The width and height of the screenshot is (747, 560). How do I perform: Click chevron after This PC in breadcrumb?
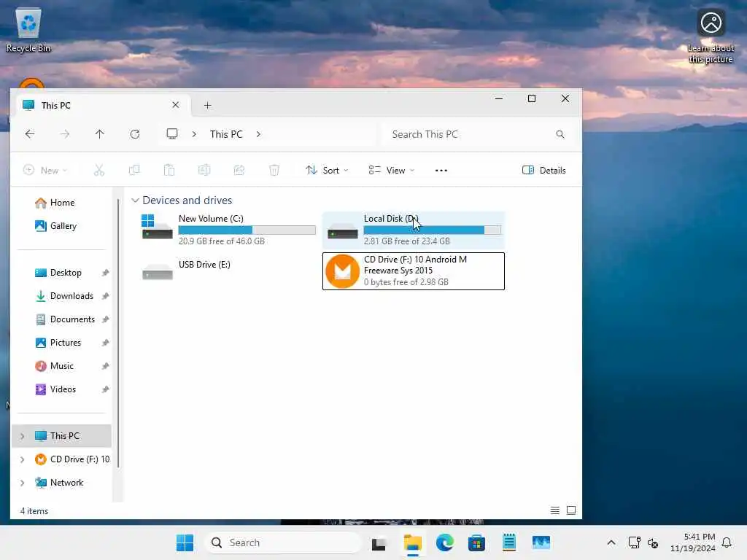click(x=258, y=134)
